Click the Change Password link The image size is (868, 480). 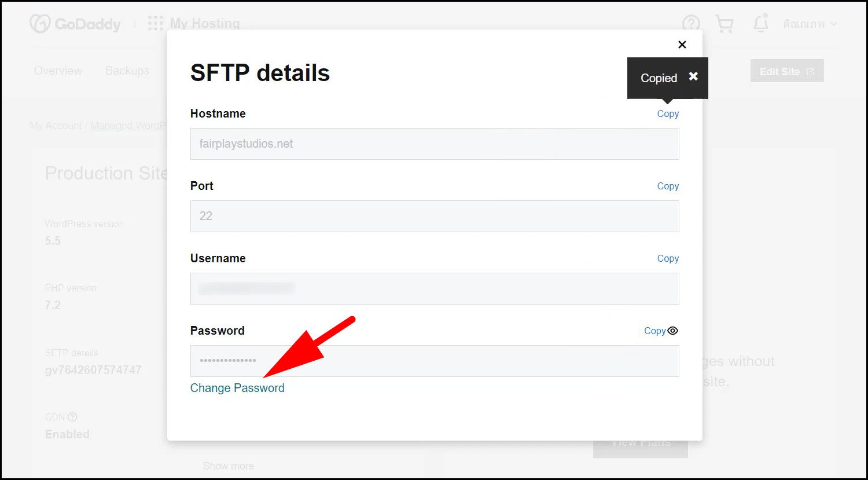[237, 388]
